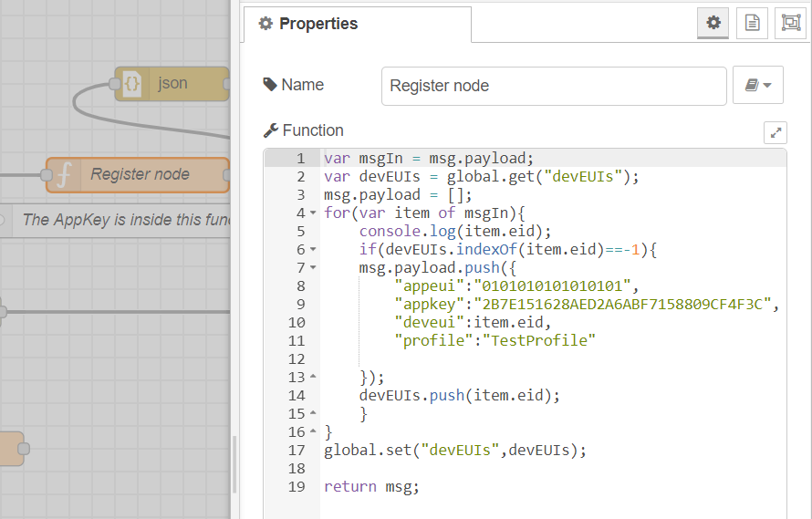
Task: Collapse the code fold arrow on line 6
Action: point(313,249)
